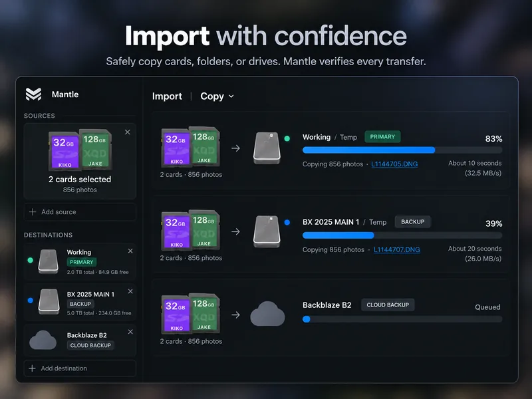Click blue status dot beside BX 2025 MAIN 1 destination
Image resolution: width=532 pixels, height=399 pixels.
click(30, 301)
